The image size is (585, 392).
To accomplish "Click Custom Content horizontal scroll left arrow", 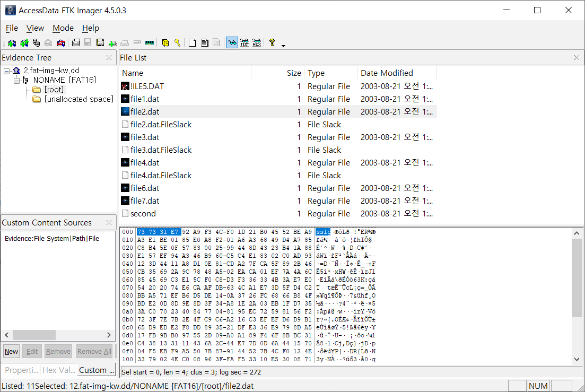I will pyautogui.click(x=7, y=335).
